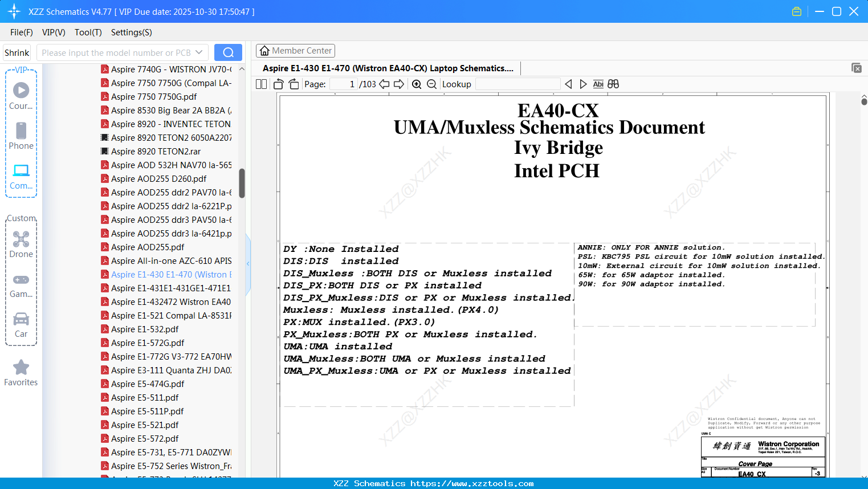Open the VIP(V) menu

(54, 32)
